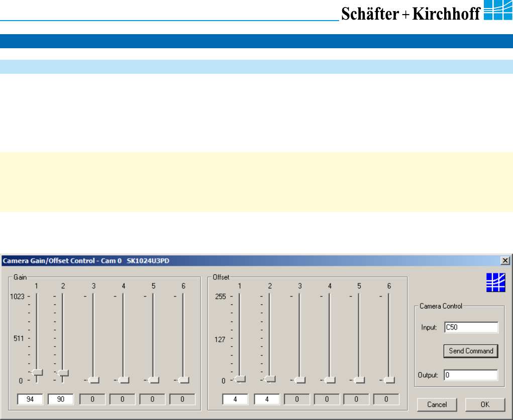Click the Offset group label
The width and height of the screenshot is (513, 420).
[x=221, y=277]
